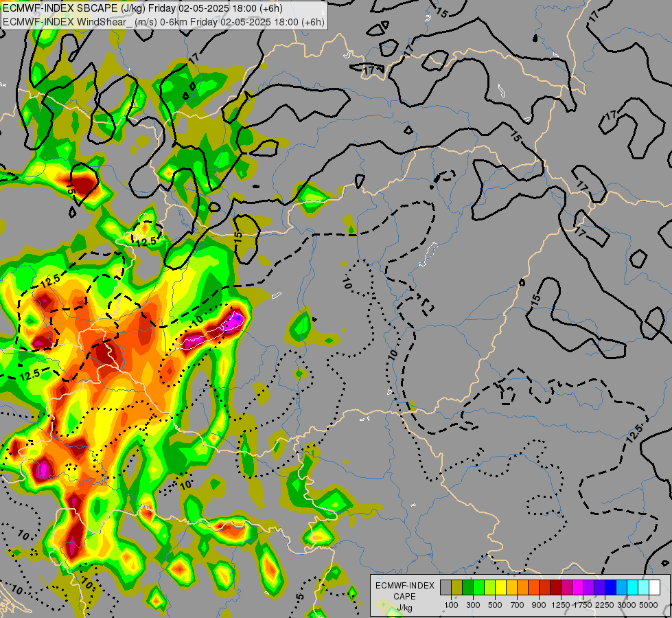Click the legend value 2250

(605, 605)
